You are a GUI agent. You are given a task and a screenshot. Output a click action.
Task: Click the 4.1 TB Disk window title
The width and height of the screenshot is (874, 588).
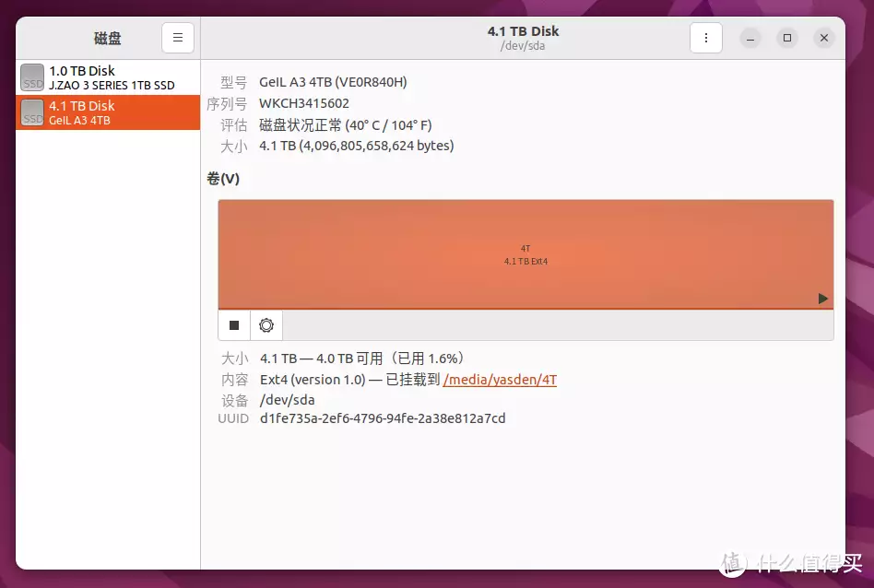click(x=523, y=31)
